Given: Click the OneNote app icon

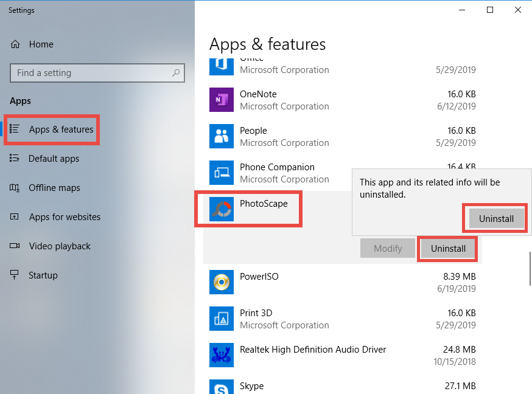Looking at the screenshot, I should (222, 100).
